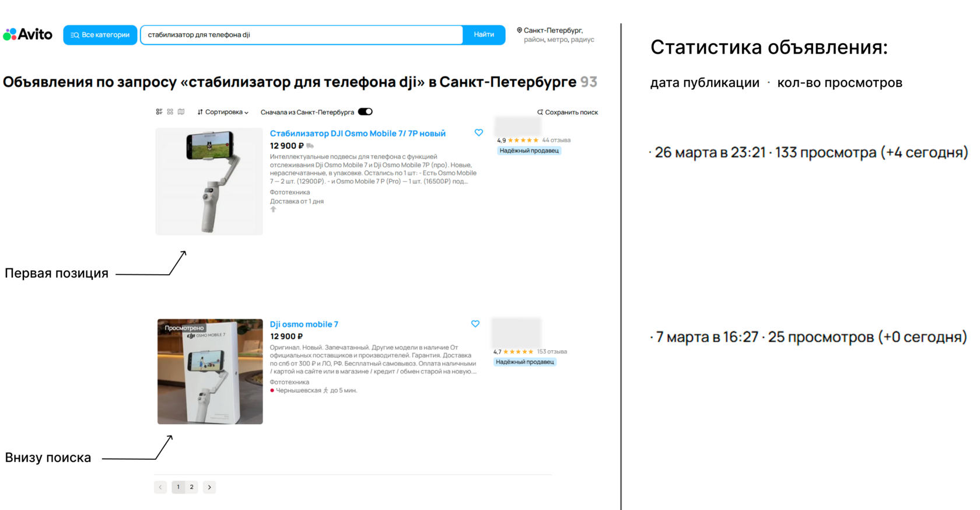Expand the Сортировка dropdown chevron
Image resolution: width=980 pixels, height=510 pixels.
click(x=246, y=113)
